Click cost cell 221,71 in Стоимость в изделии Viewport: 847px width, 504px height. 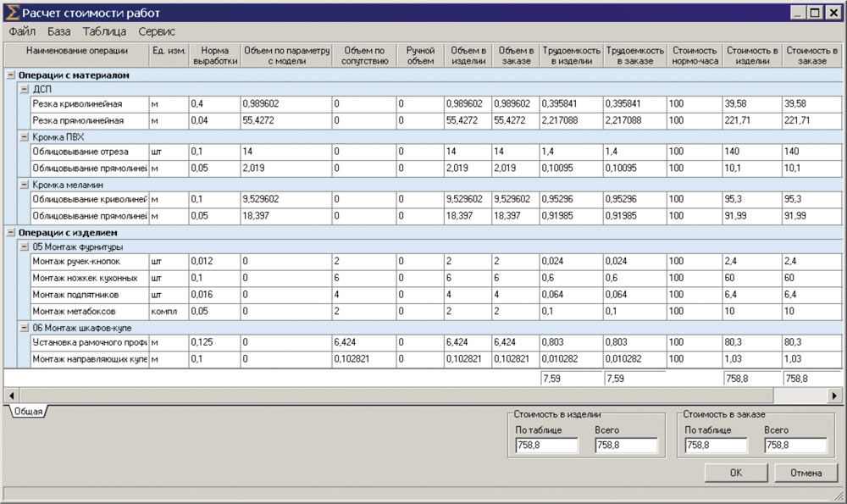(752, 120)
